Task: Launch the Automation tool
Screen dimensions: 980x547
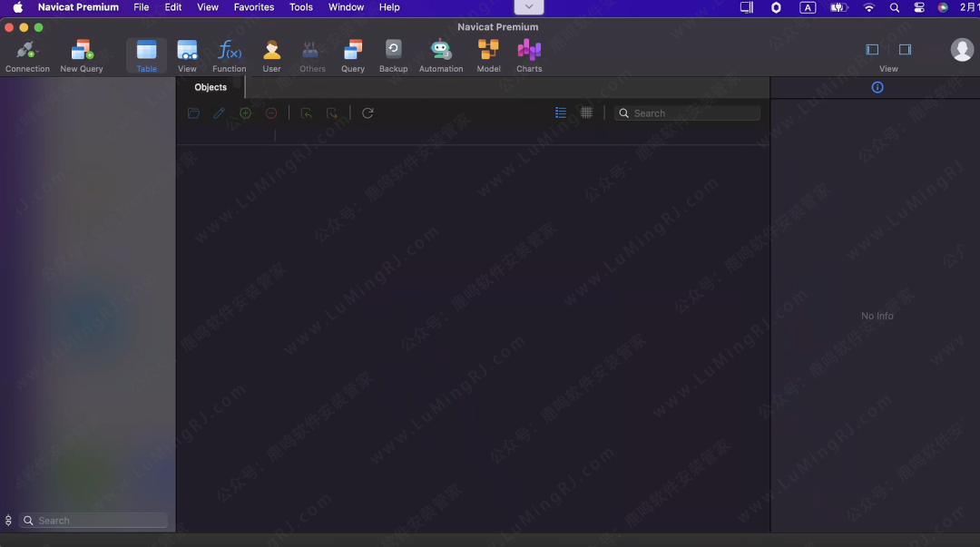Action: point(441,55)
